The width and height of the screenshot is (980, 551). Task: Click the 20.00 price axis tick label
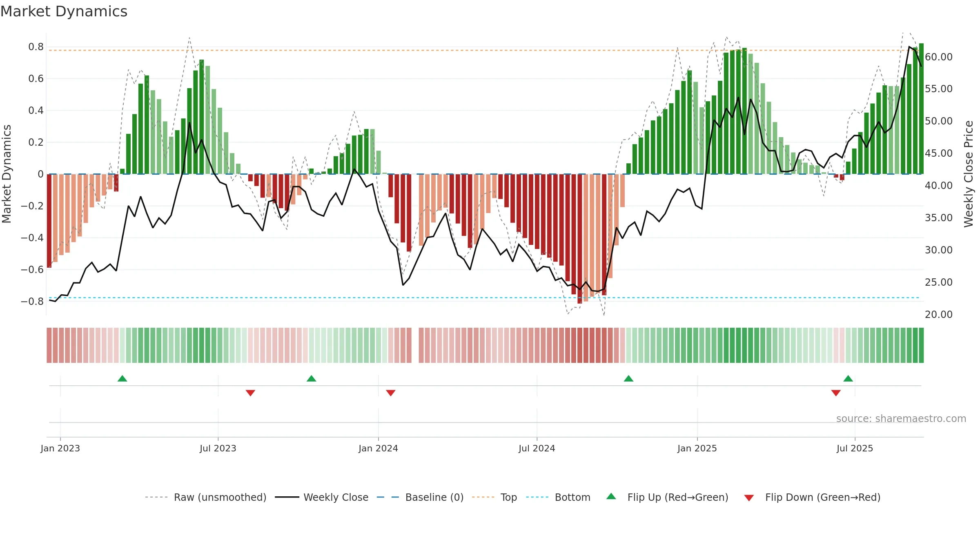(939, 315)
